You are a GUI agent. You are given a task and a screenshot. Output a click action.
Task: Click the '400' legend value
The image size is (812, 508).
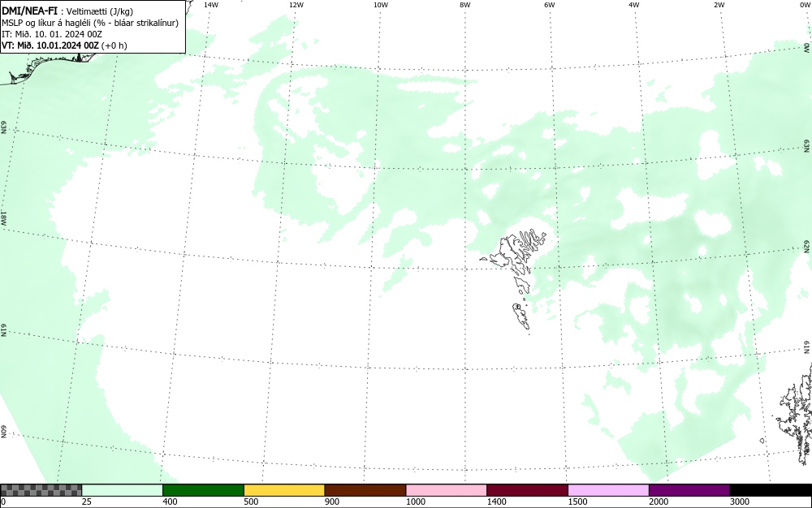(x=170, y=502)
